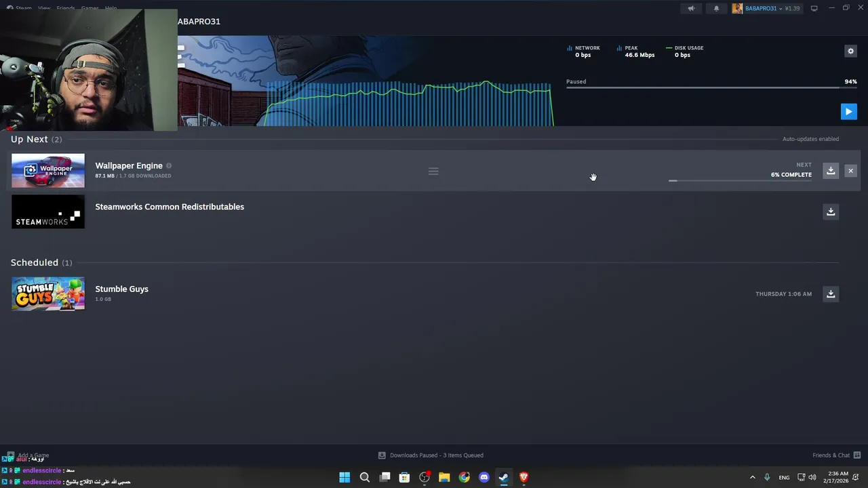Click the NETWORK 0 bps statistic

click(584, 52)
